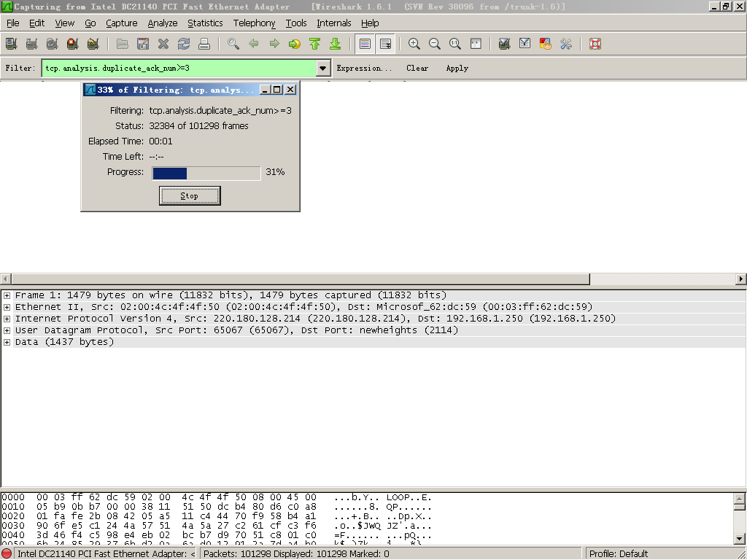The height and width of the screenshot is (560, 747).
Task: Click Packets: 101298 Displayed status text
Action: click(x=296, y=554)
